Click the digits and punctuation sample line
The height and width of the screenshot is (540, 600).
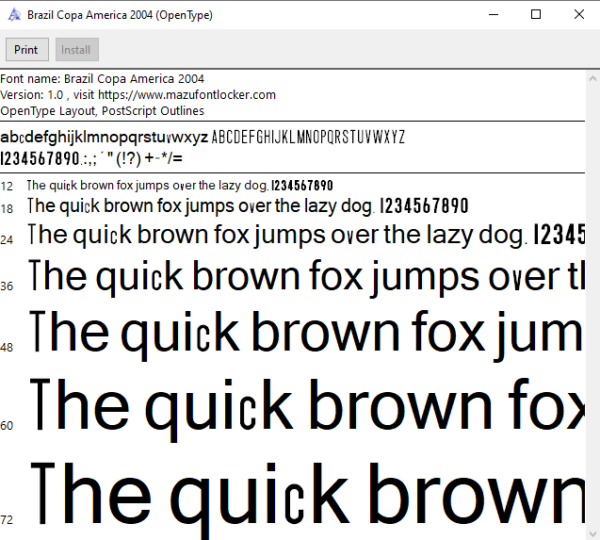click(91, 158)
